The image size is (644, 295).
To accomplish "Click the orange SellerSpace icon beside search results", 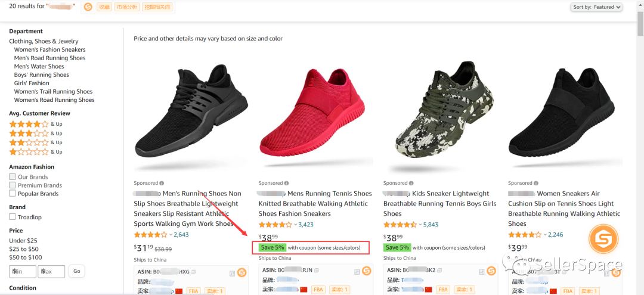I will click(88, 7).
